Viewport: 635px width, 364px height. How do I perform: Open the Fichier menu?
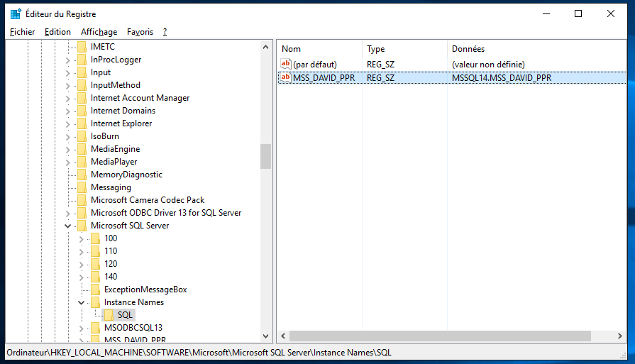pyautogui.click(x=22, y=32)
